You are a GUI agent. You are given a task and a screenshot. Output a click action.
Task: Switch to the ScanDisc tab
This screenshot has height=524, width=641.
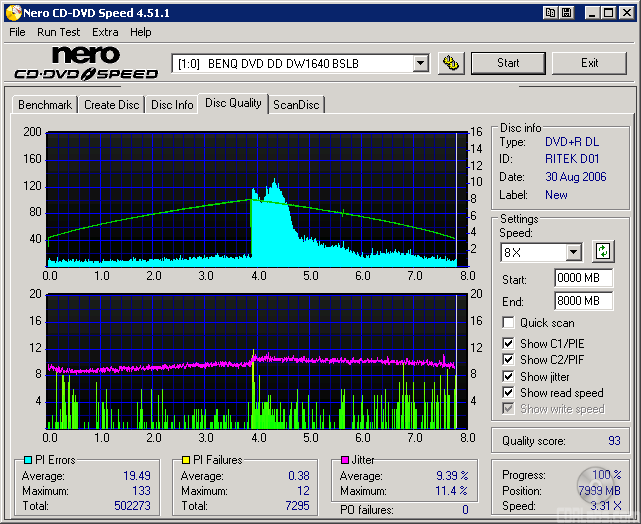[296, 105]
